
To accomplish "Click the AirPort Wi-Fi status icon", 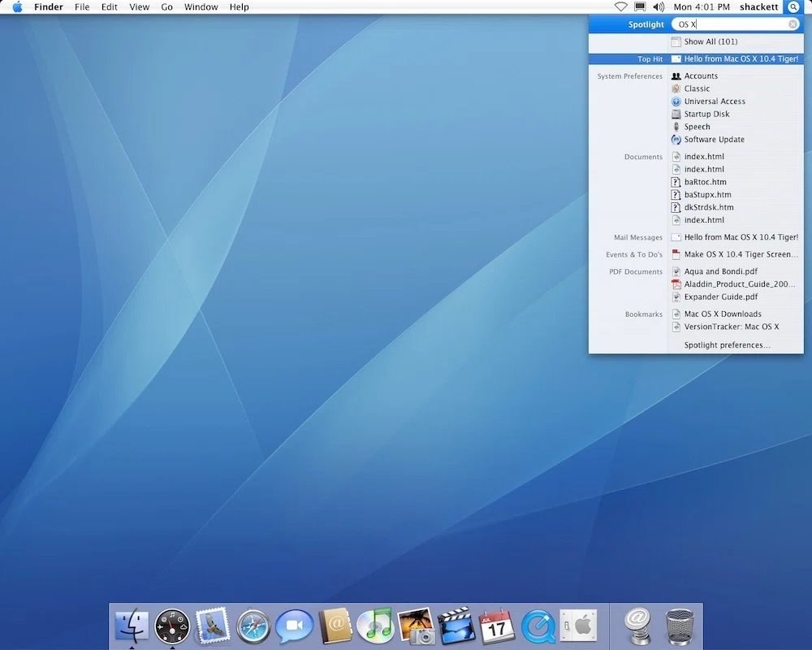I will (620, 6).
